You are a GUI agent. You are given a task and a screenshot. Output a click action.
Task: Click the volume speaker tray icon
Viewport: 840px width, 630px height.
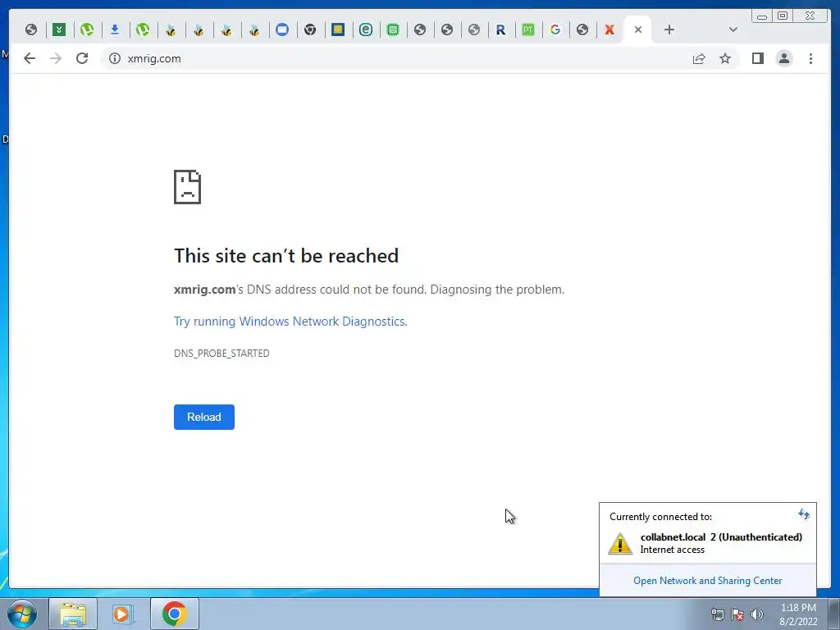pyautogui.click(x=757, y=614)
